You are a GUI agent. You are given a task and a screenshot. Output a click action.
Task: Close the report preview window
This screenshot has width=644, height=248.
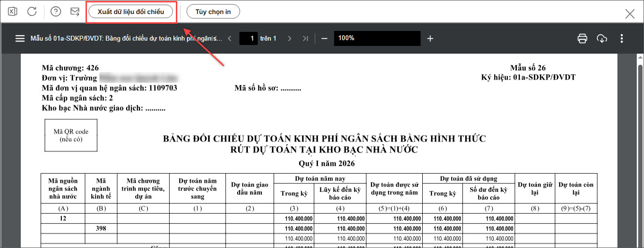click(x=630, y=14)
